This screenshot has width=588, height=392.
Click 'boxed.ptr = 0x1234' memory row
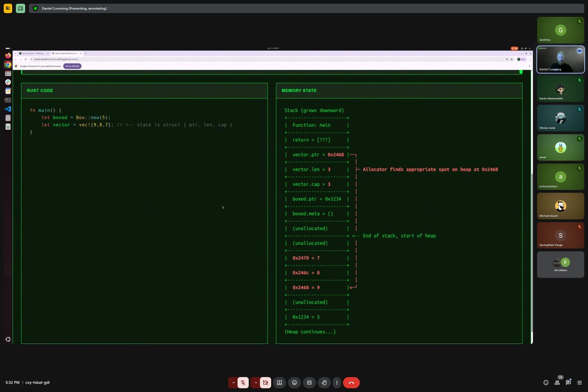pyautogui.click(x=317, y=199)
